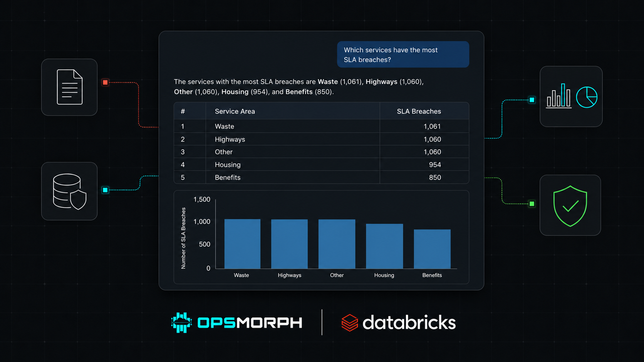
Task: Click the 1,500 y-axis tick label
Action: [x=202, y=199]
